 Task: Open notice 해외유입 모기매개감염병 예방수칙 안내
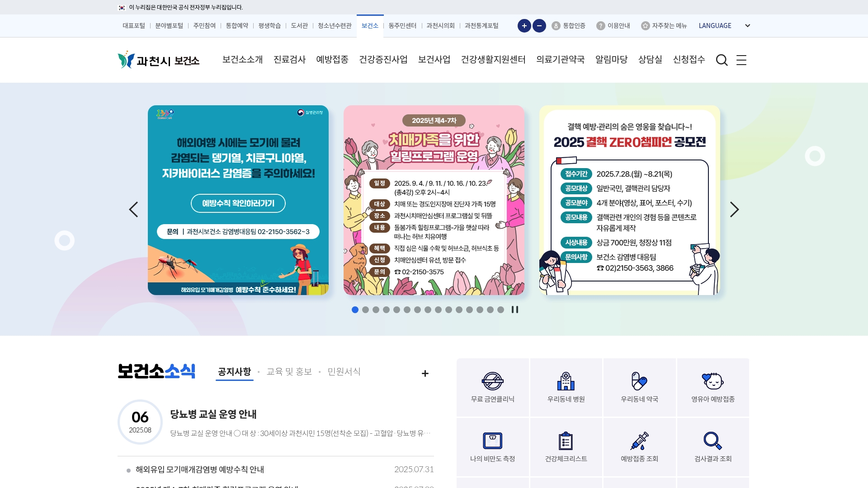[x=200, y=469]
